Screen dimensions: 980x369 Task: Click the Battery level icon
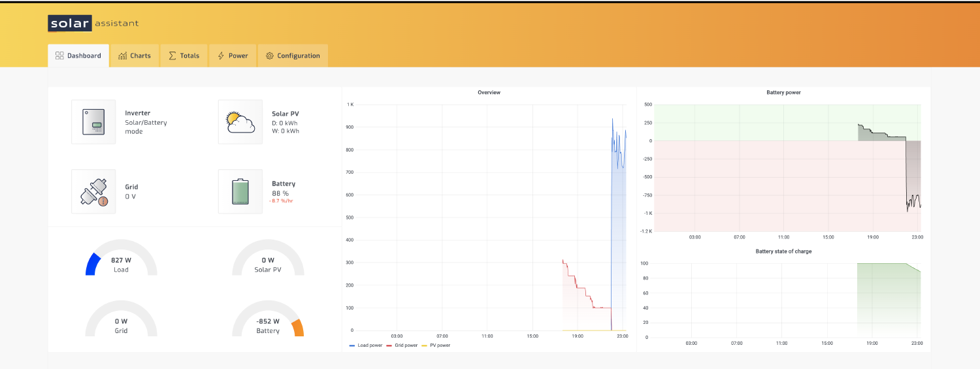coord(240,191)
